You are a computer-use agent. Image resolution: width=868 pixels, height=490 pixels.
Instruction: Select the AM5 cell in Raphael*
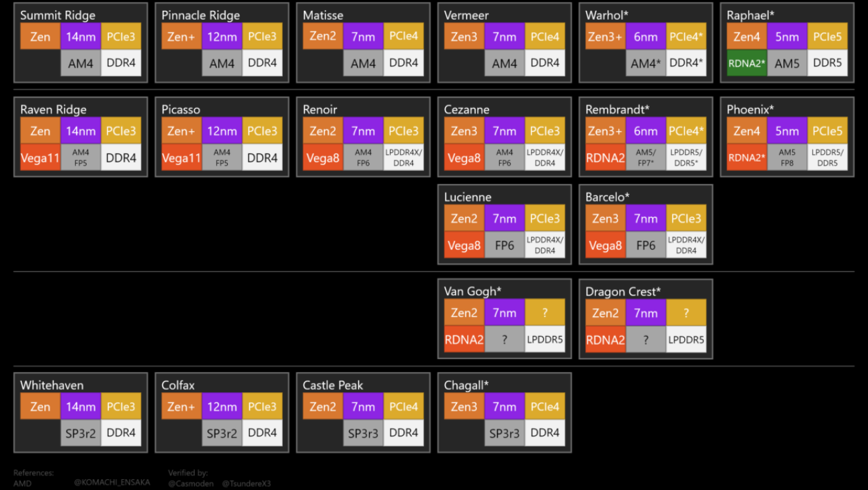787,63
